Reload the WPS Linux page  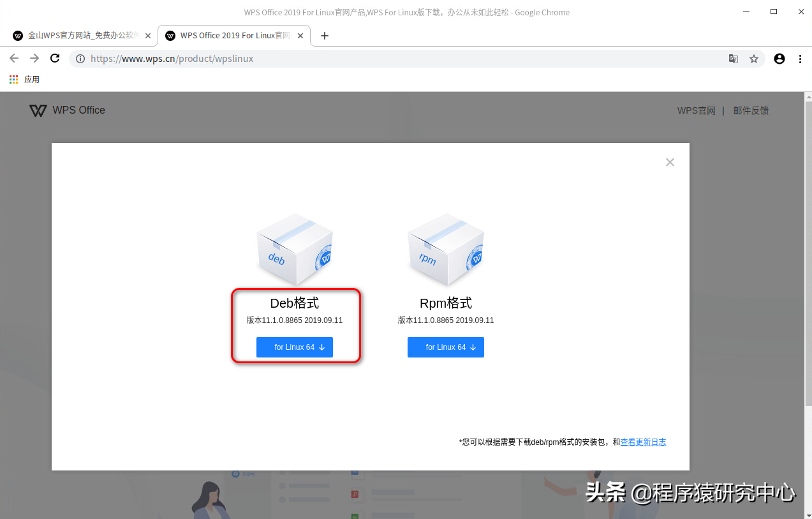tap(55, 58)
